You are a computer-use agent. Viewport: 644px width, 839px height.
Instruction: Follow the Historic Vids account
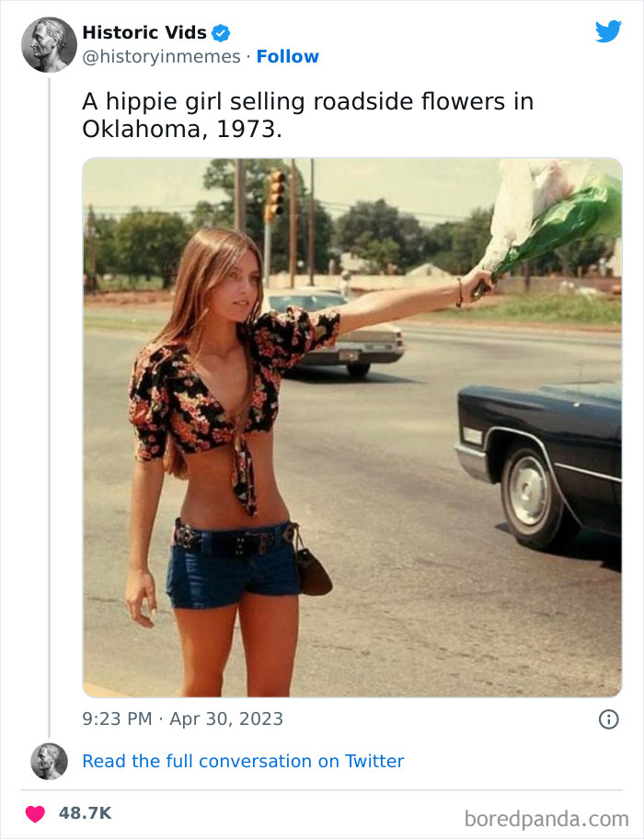point(287,56)
